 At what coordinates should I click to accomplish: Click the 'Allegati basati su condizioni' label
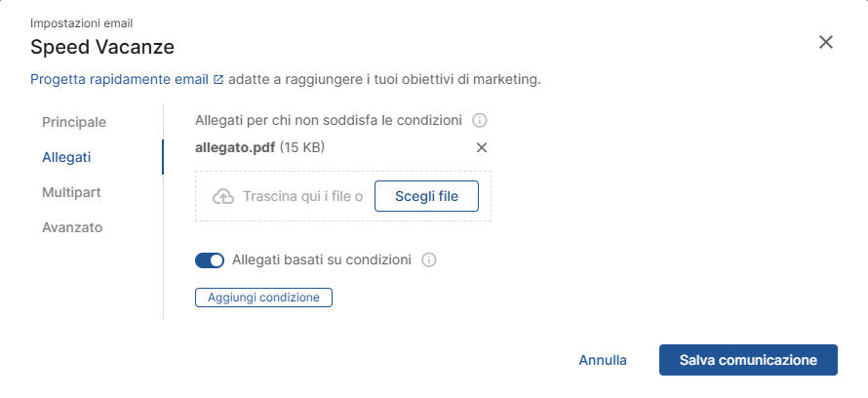click(321, 260)
